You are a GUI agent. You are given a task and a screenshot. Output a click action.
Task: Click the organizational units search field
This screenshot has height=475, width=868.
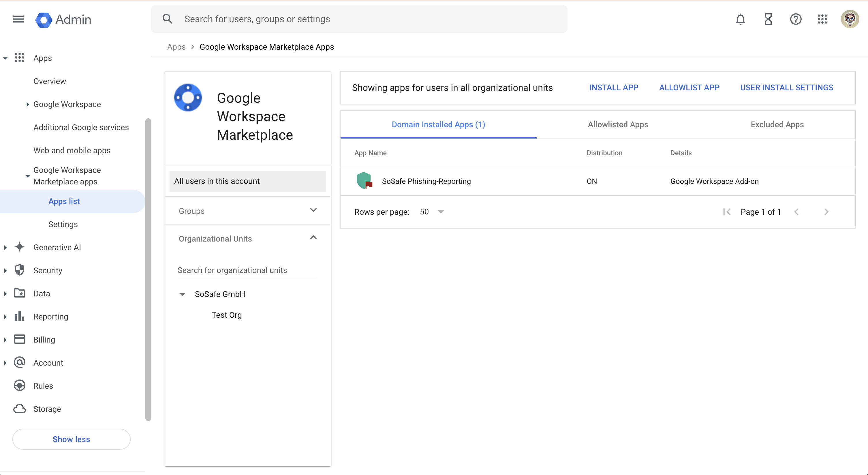(247, 270)
